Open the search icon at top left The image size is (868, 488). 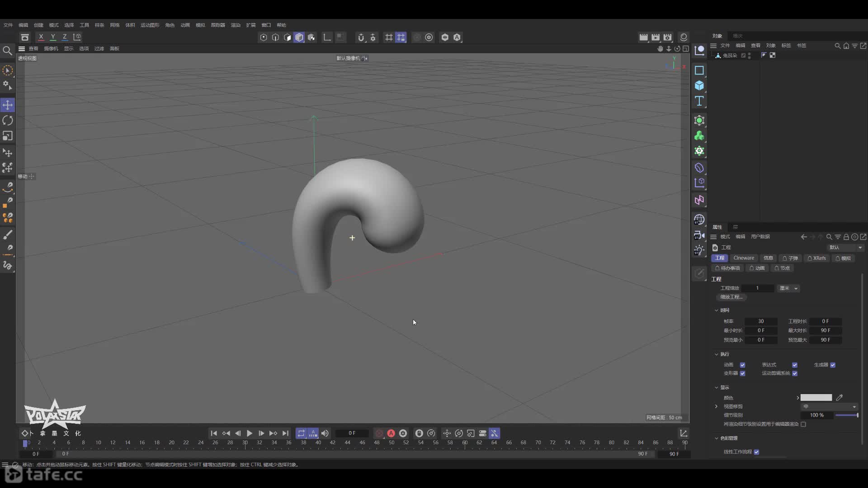click(x=7, y=51)
